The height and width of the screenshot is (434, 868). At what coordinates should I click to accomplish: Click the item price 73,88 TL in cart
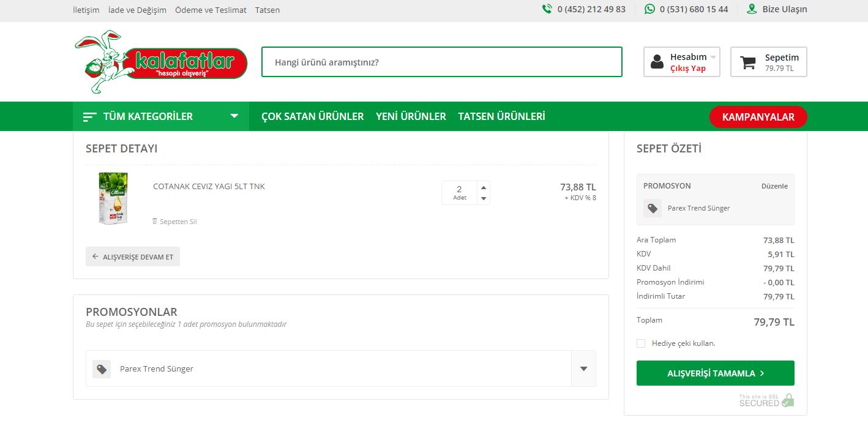point(578,187)
